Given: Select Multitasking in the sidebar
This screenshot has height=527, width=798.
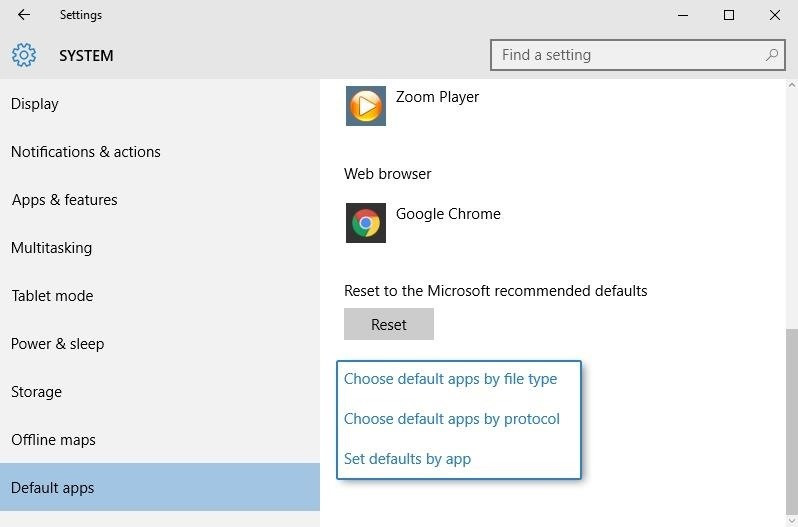Looking at the screenshot, I should pyautogui.click(x=51, y=248).
